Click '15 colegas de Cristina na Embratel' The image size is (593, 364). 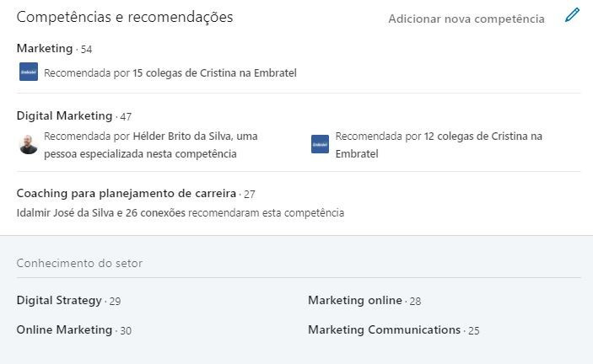click(214, 72)
